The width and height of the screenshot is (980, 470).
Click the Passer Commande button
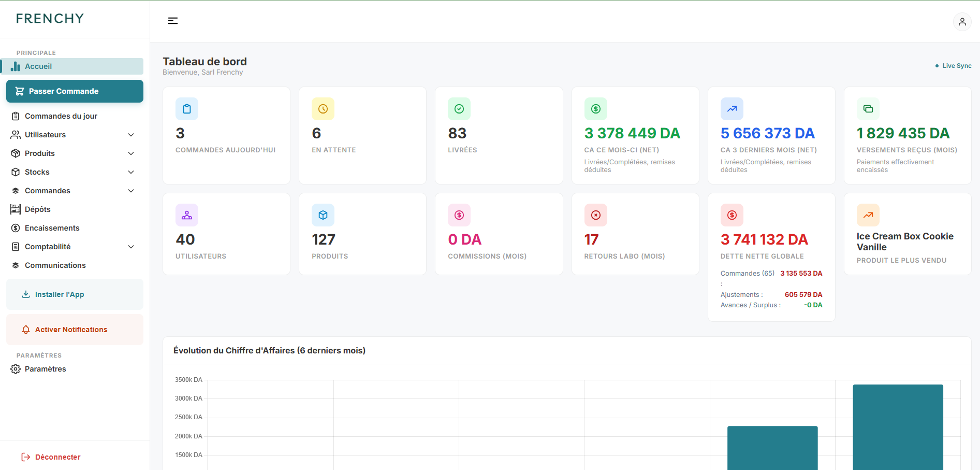pyautogui.click(x=75, y=91)
